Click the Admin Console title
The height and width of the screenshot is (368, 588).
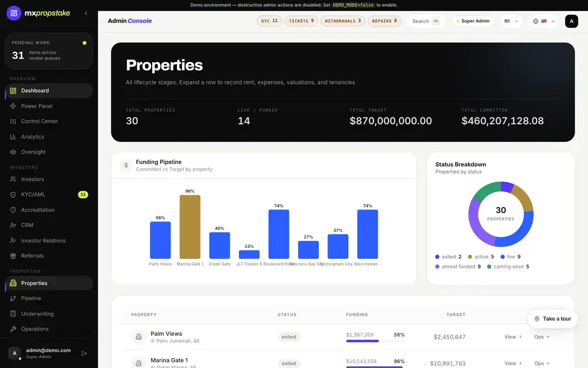coord(130,21)
